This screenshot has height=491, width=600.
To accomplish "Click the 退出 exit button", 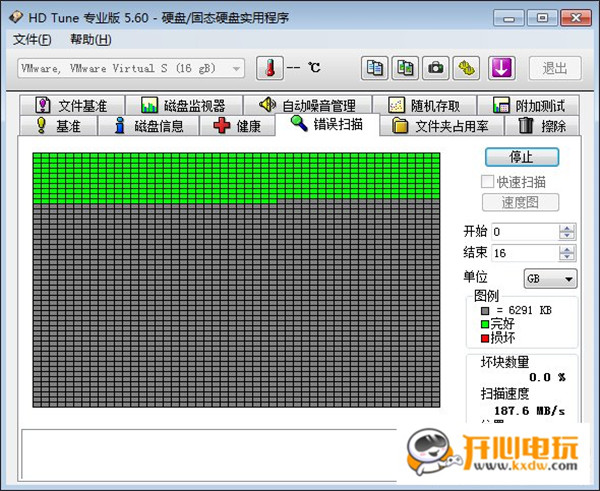I will tap(555, 68).
